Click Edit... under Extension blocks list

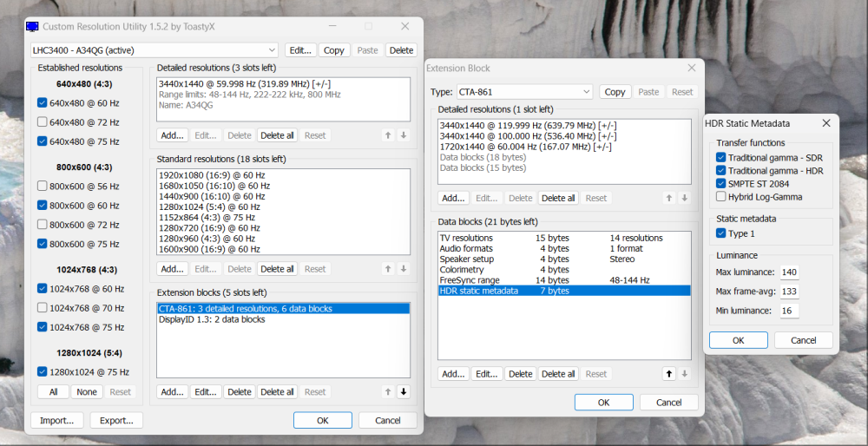[206, 392]
